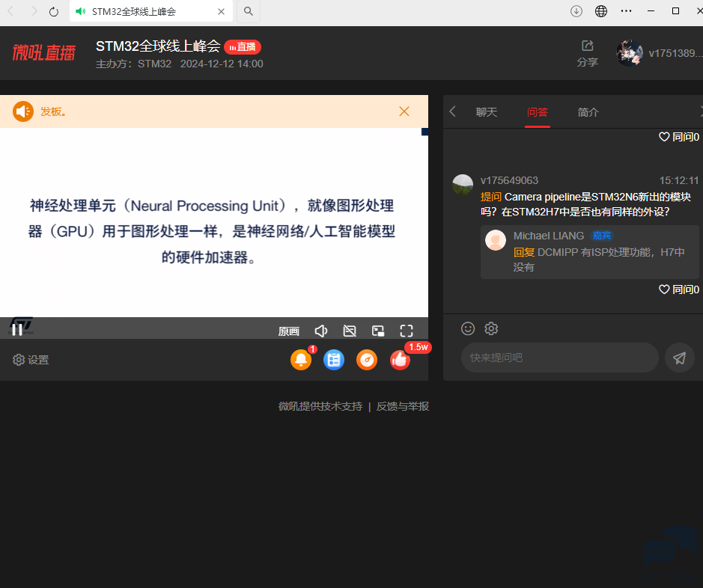Focus the 快来提问吧 question input
The image size is (703, 588).
click(x=559, y=358)
